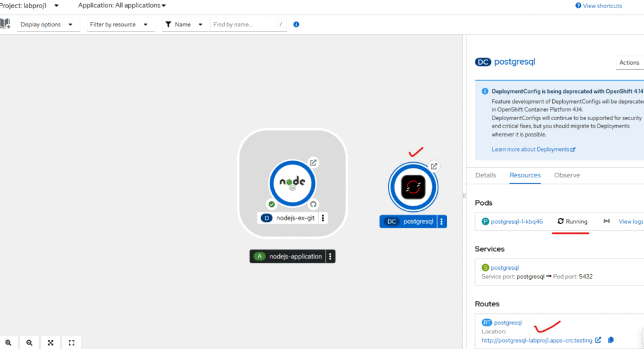Open kebab menu for postgresql node
The image size is (644, 349).
[x=441, y=221]
